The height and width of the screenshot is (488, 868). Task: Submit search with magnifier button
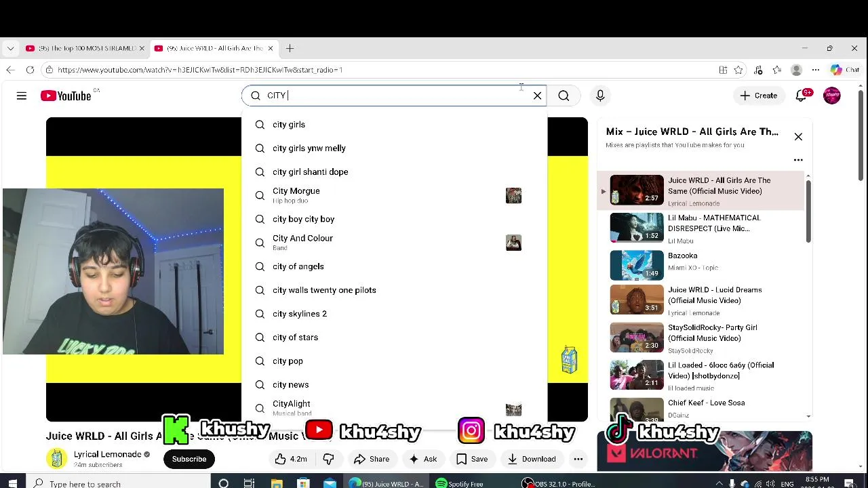pyautogui.click(x=564, y=96)
